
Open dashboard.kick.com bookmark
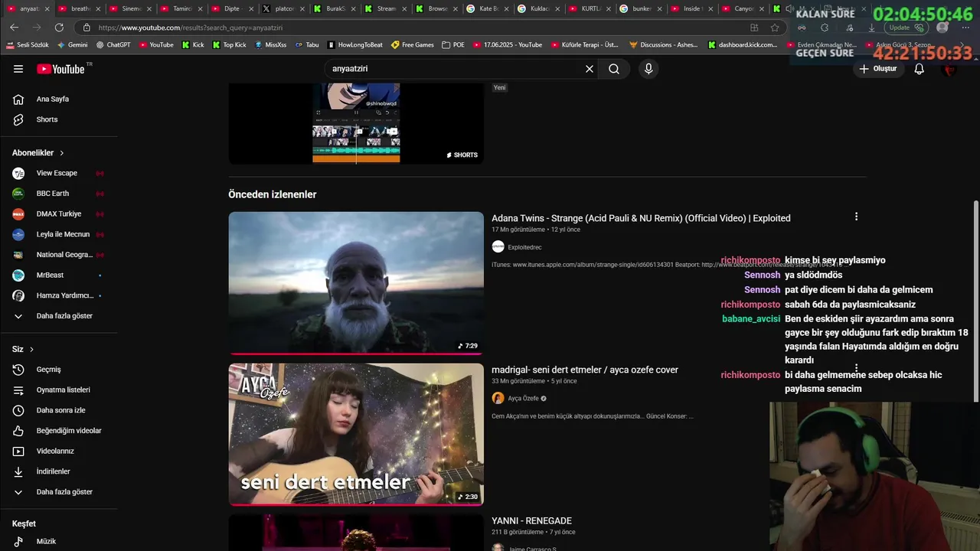tap(743, 44)
